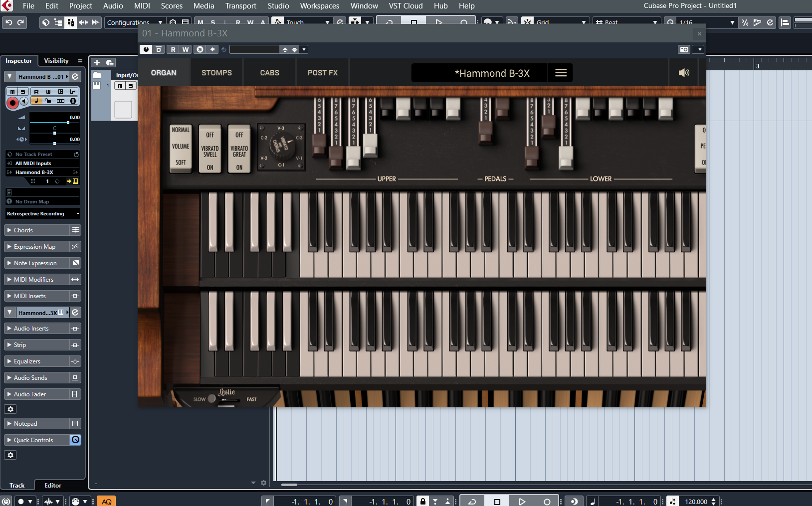Expand the Quick Controls section
Viewport: 812px width, 506px height.
tap(37, 440)
